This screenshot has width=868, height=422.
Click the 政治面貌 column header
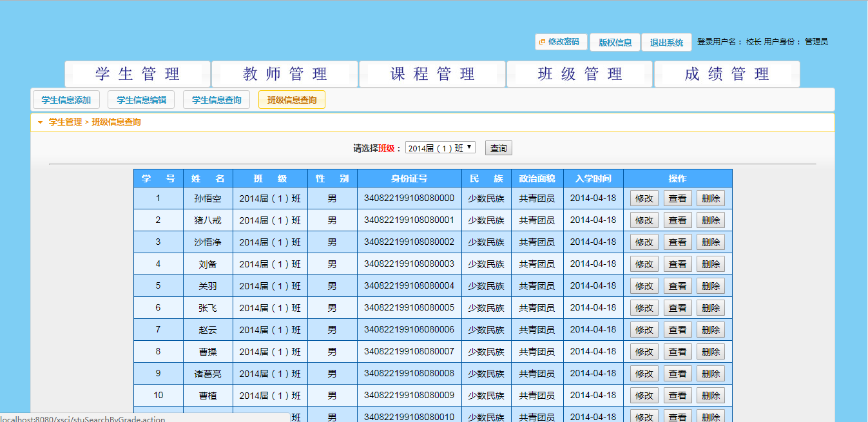[537, 178]
